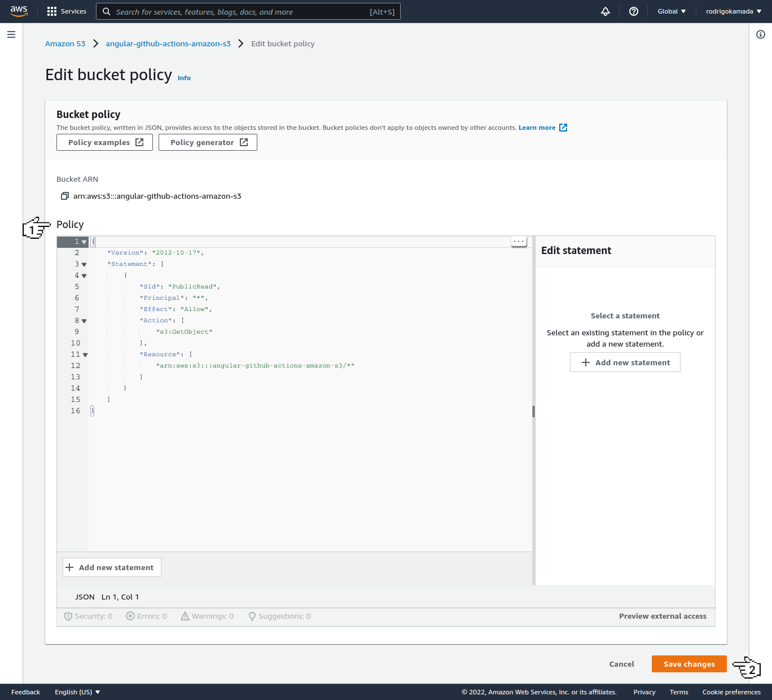Viewport: 772px width, 700px height.
Task: Click Add new statement in Edit statement panel
Action: pyautogui.click(x=625, y=362)
